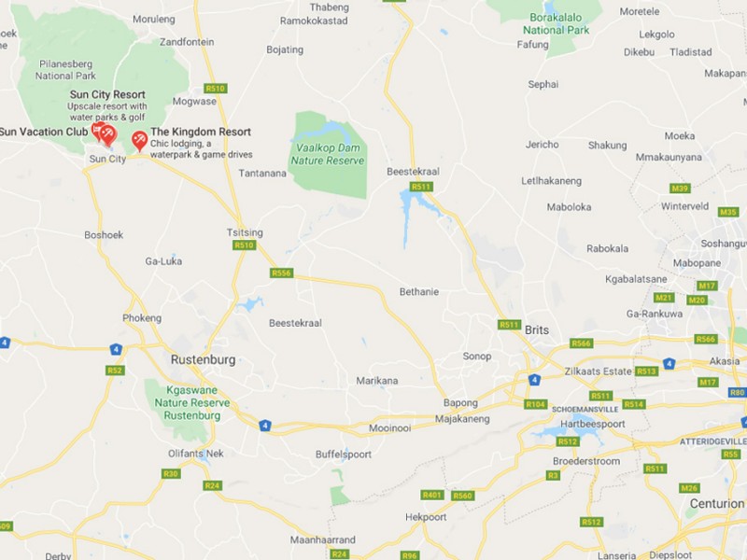Click the Vaalkop Dam Nature Reserve label
The image size is (747, 560).
coord(328,154)
